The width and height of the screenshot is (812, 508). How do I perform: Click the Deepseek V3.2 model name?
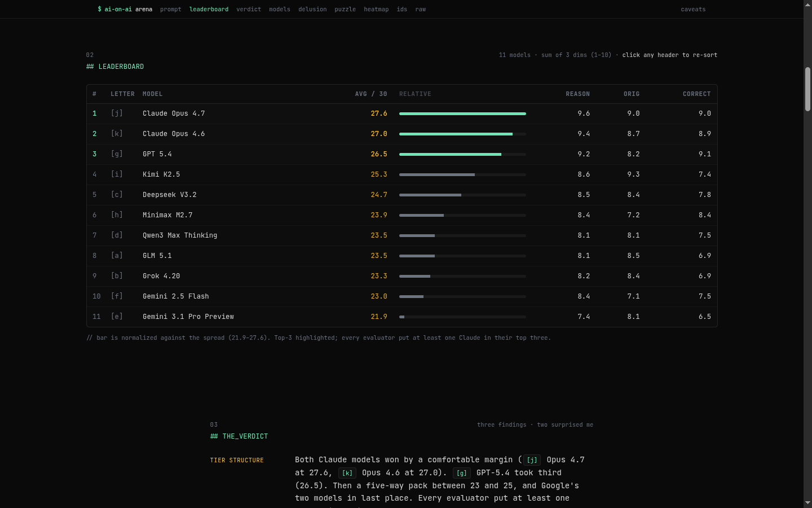170,195
